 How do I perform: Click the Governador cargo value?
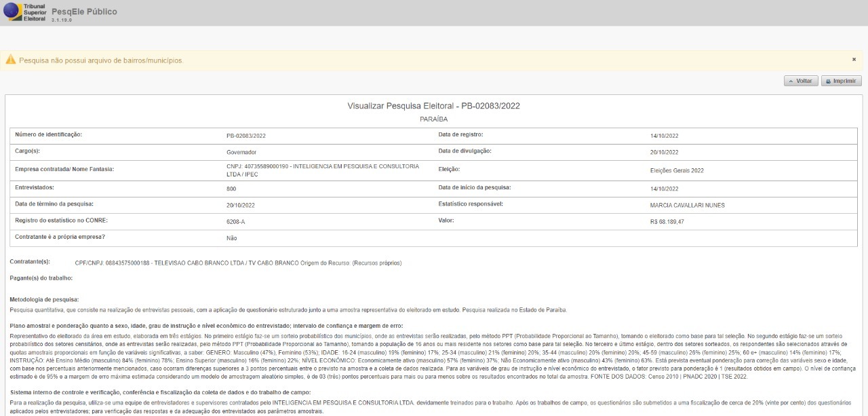241,152
